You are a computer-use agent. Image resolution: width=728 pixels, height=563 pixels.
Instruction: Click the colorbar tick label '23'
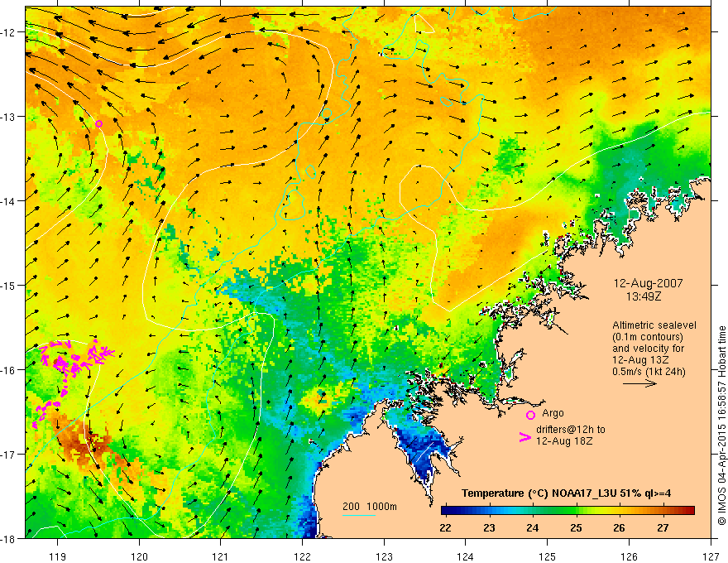pos(489,527)
